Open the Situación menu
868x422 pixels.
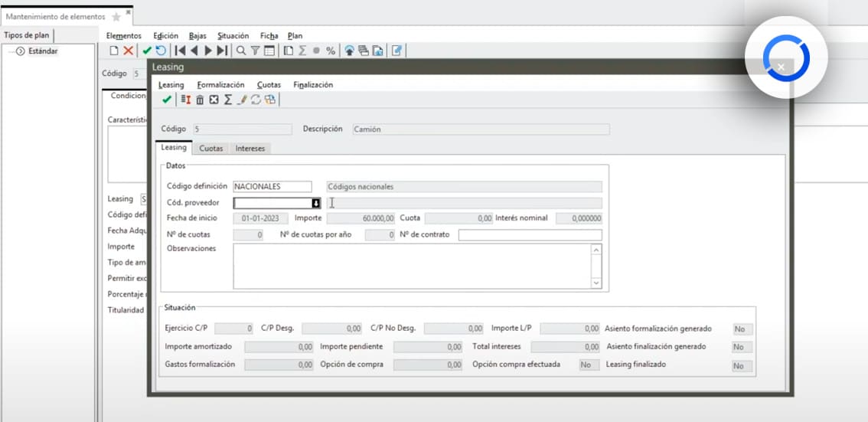click(x=233, y=35)
